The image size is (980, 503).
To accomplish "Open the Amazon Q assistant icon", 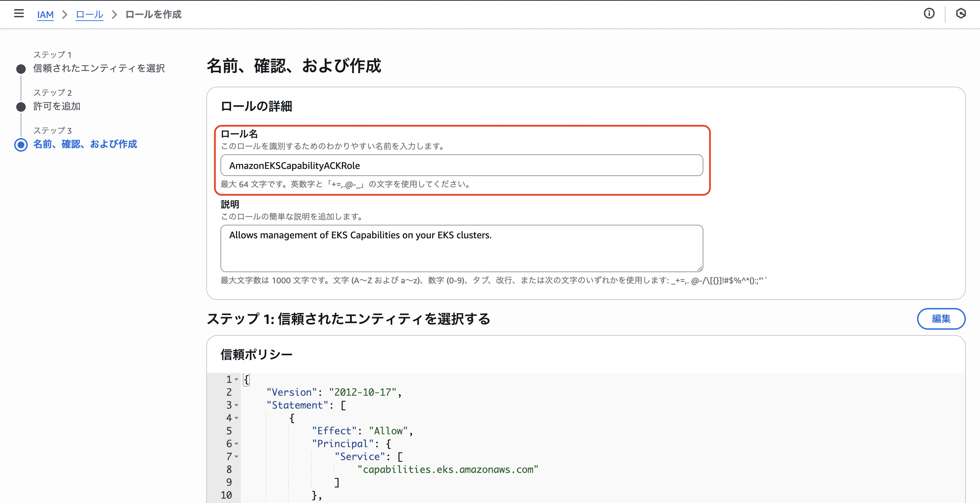I will [x=961, y=14].
